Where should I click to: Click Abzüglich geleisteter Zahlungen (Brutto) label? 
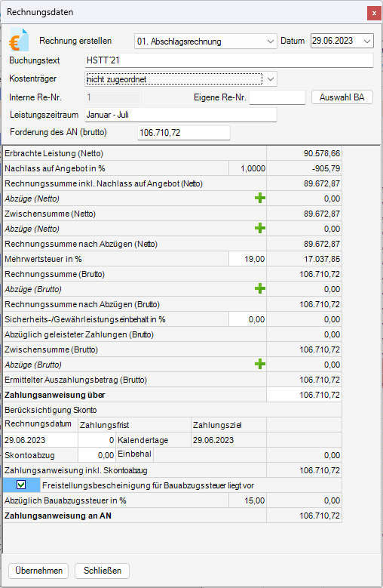(79, 334)
